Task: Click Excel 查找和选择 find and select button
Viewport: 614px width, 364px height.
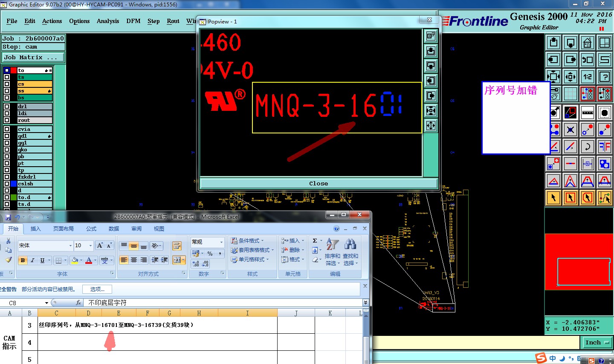Action: point(350,251)
